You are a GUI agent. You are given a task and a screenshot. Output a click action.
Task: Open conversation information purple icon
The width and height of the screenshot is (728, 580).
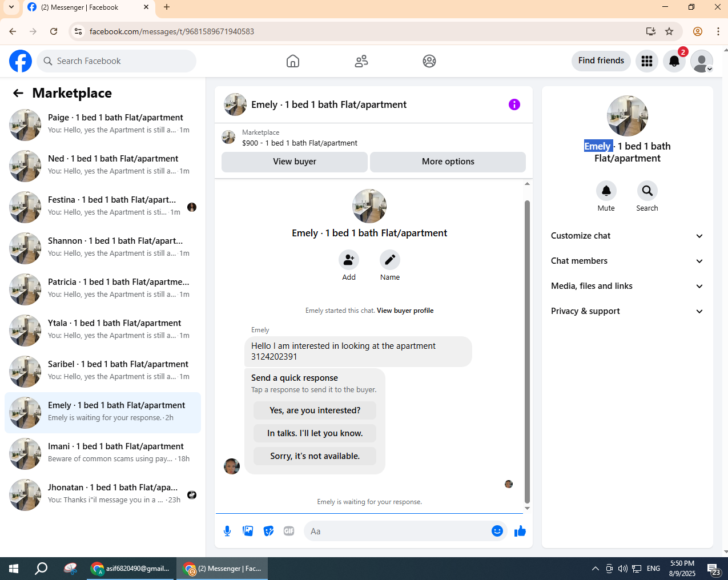pos(514,104)
